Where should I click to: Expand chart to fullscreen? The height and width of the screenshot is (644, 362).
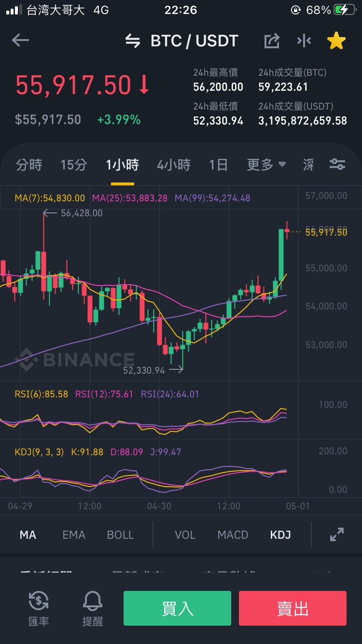pos(337,534)
